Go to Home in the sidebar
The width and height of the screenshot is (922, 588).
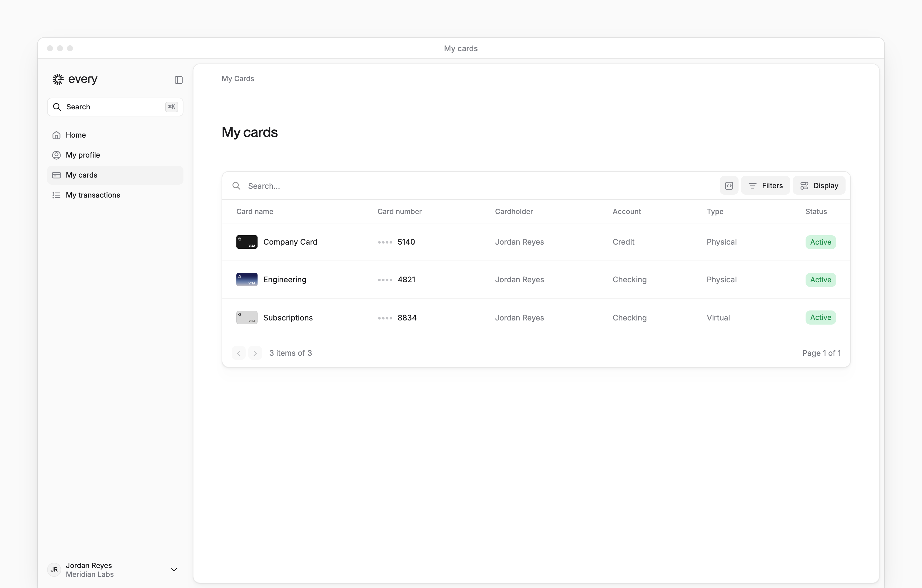115,135
